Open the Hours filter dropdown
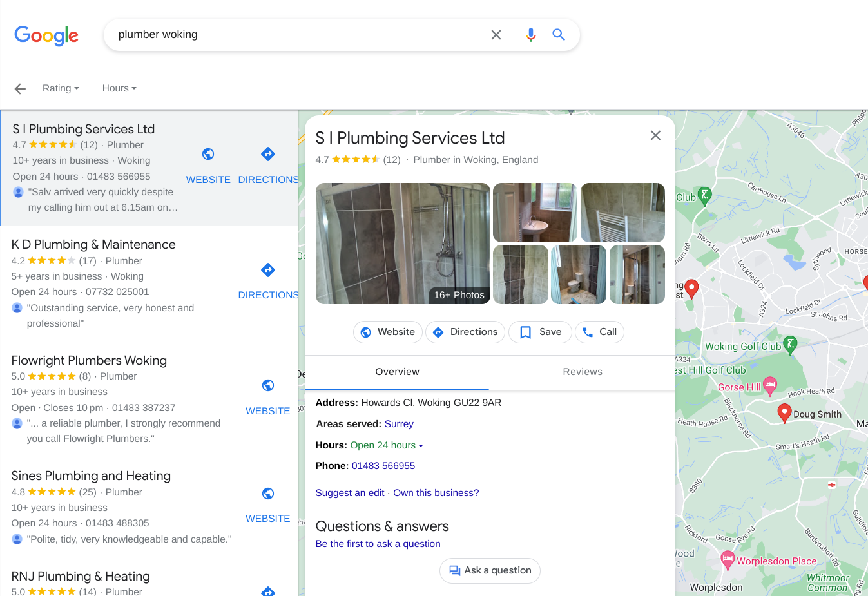Image resolution: width=868 pixels, height=596 pixels. pyautogui.click(x=119, y=88)
